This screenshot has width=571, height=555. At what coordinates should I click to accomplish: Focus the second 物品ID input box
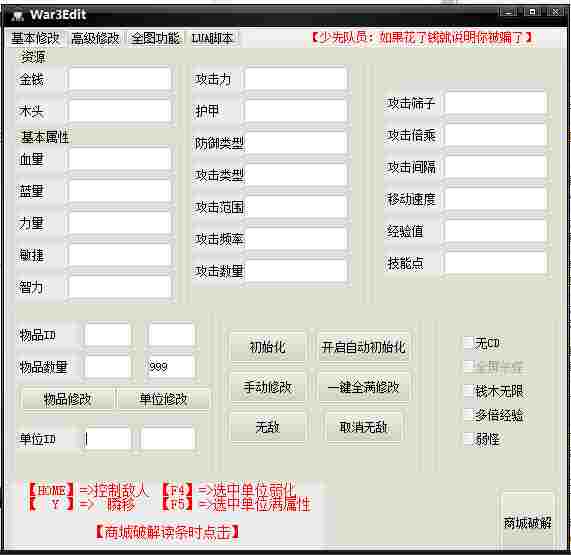click(x=171, y=335)
